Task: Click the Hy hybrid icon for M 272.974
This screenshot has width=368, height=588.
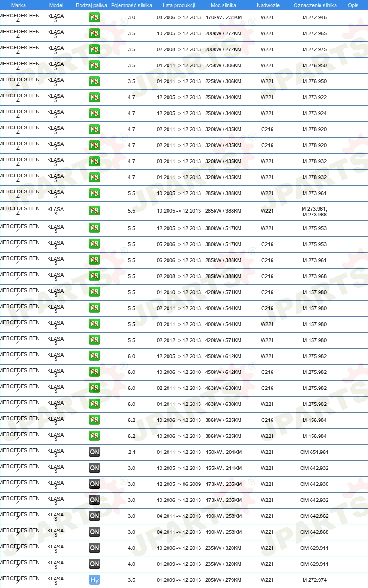Action: [x=94, y=580]
